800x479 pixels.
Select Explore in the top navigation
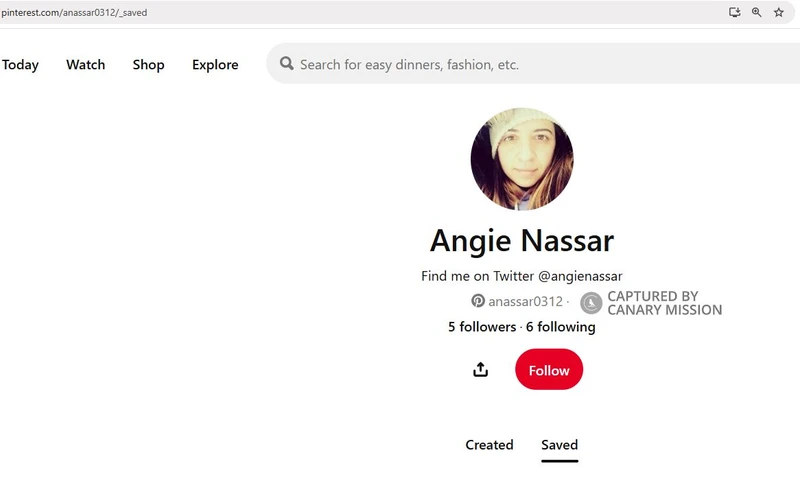pyautogui.click(x=215, y=65)
